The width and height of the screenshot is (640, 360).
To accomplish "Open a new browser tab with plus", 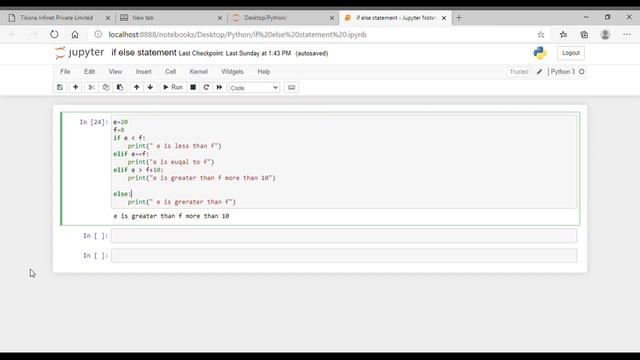I will point(459,18).
